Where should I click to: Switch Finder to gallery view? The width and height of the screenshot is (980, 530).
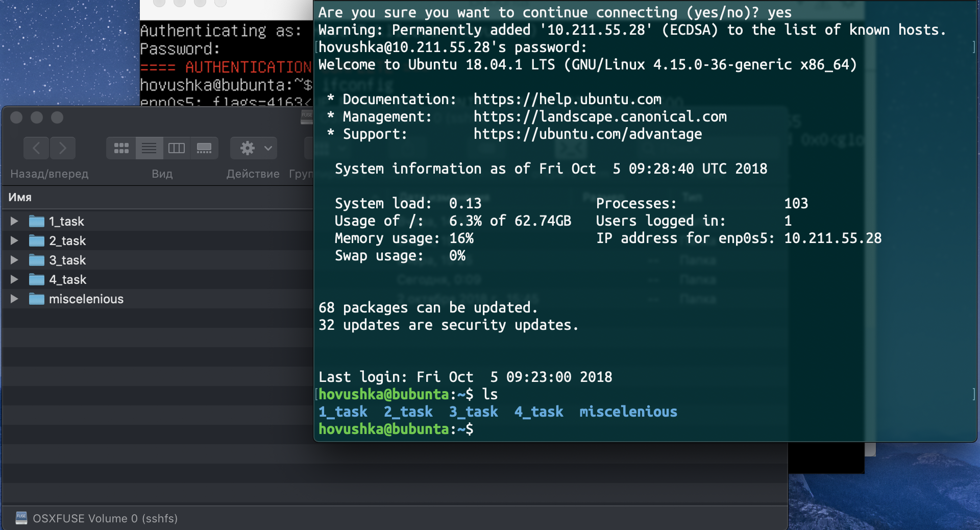204,148
